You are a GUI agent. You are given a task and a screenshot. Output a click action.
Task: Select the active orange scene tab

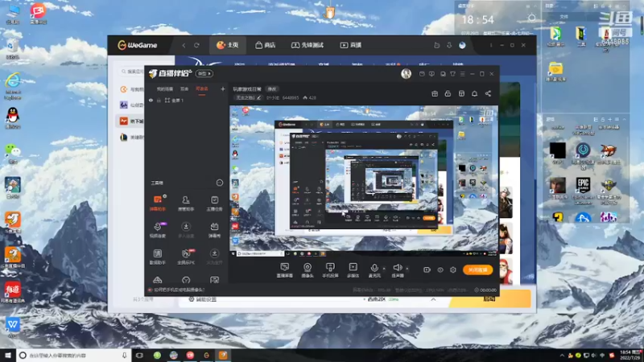click(x=202, y=88)
